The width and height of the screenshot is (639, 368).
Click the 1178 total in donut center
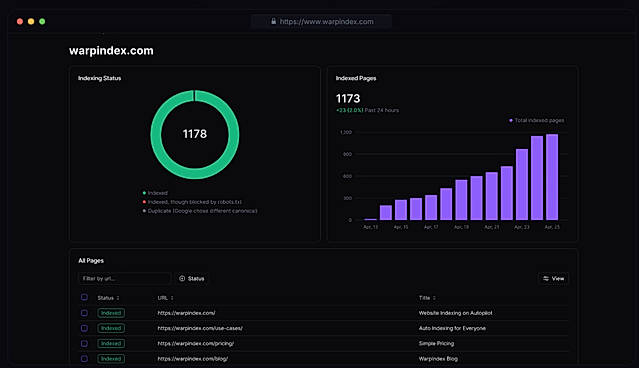click(195, 134)
